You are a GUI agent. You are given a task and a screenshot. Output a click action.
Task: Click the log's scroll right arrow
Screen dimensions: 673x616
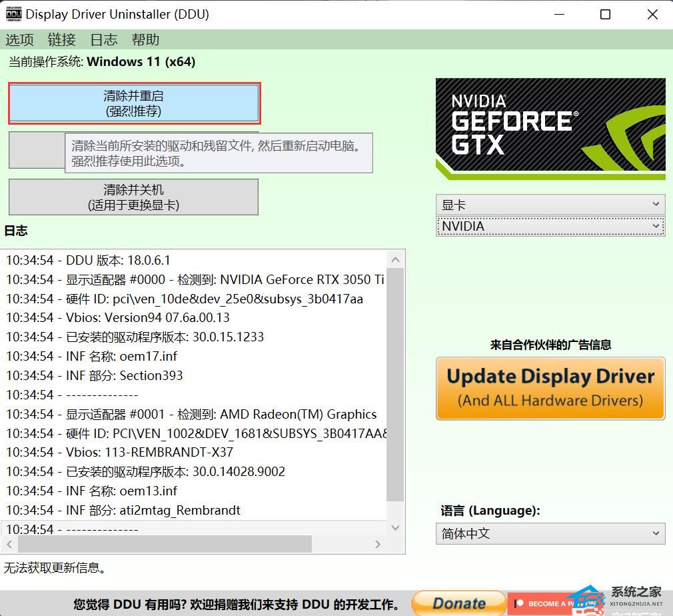[x=378, y=545]
